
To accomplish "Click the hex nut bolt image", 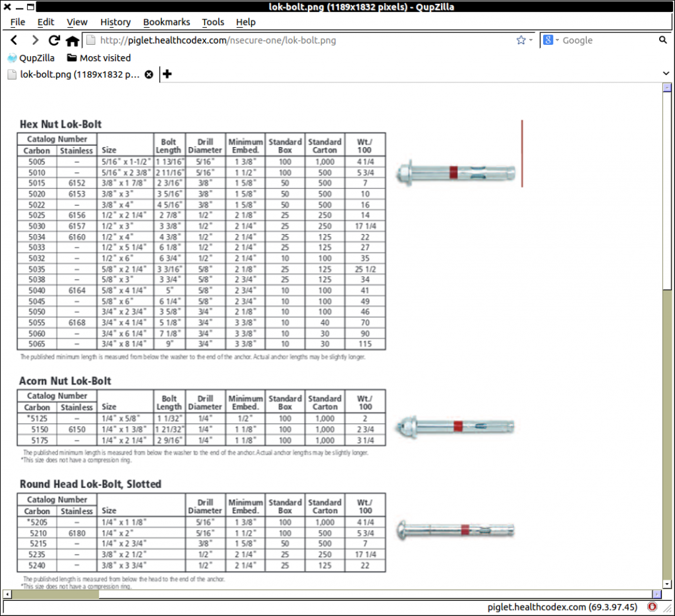I will [x=456, y=173].
